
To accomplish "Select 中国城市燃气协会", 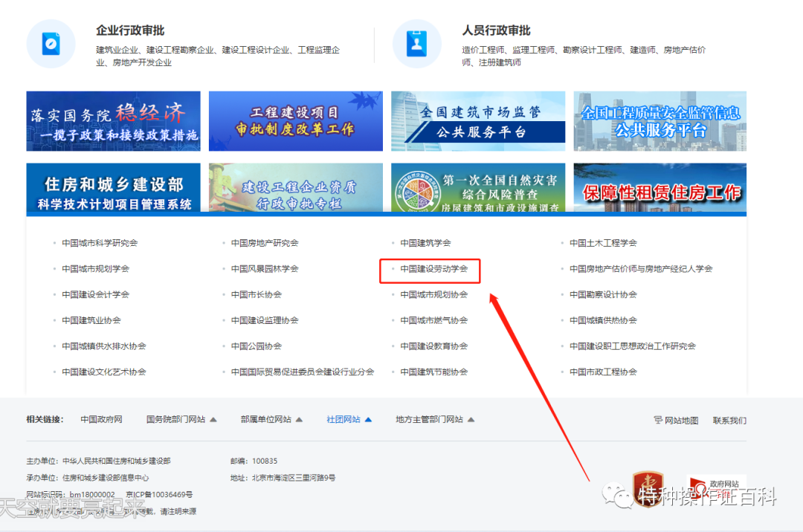I will click(433, 320).
